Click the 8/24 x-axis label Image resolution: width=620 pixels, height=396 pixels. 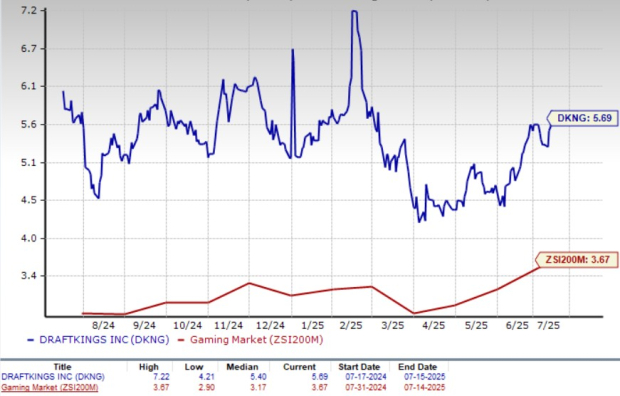(103, 326)
